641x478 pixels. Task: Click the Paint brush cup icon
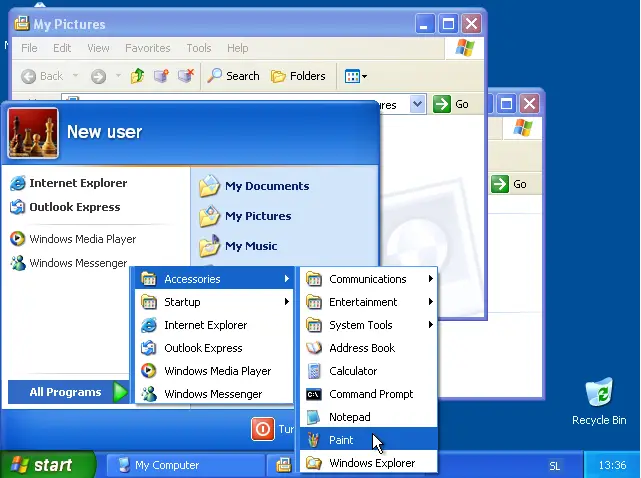[313, 440]
